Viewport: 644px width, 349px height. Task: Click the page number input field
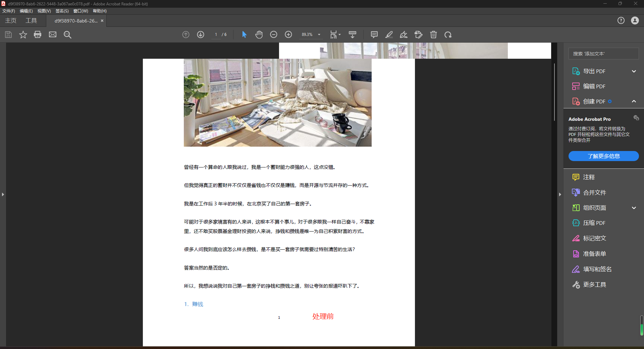pyautogui.click(x=216, y=35)
